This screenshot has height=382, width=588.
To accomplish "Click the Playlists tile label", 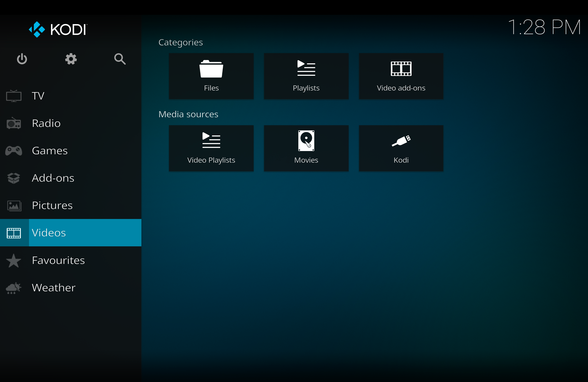I will pos(306,88).
